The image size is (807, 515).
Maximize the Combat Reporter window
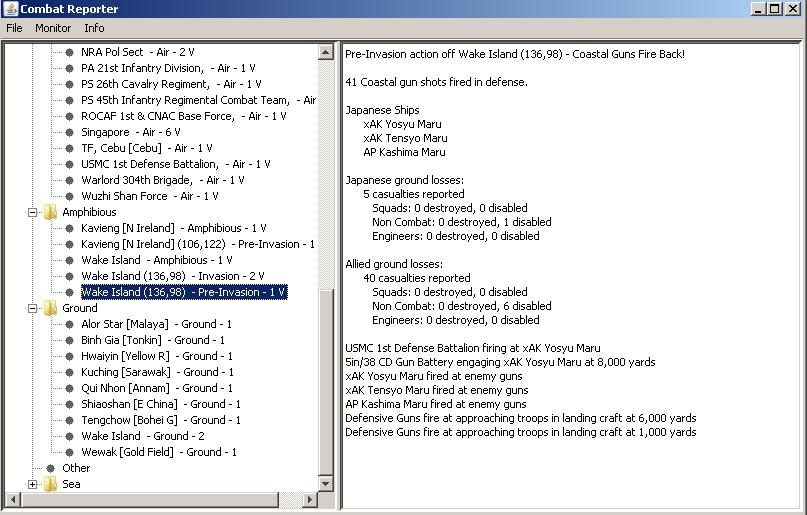[x=775, y=9]
